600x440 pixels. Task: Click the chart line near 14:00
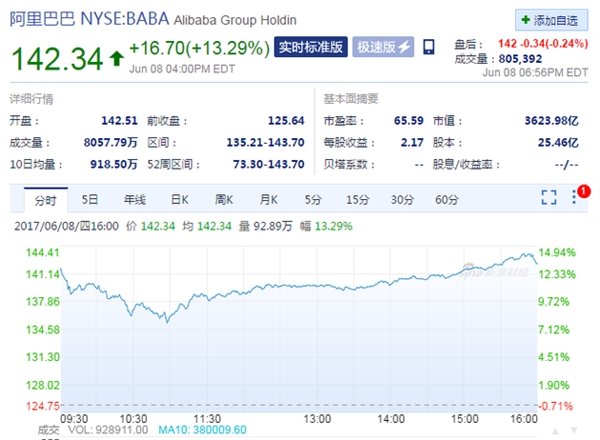tap(390, 285)
